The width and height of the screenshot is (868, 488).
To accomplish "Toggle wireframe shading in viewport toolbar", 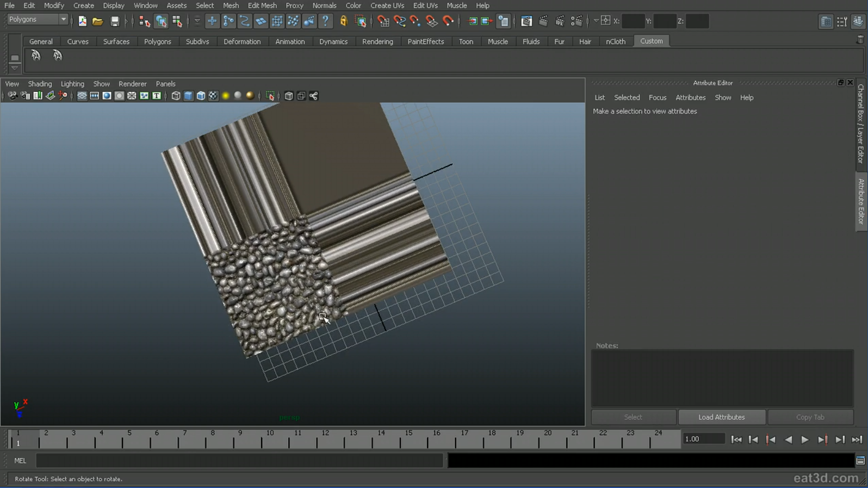I will pos(176,96).
